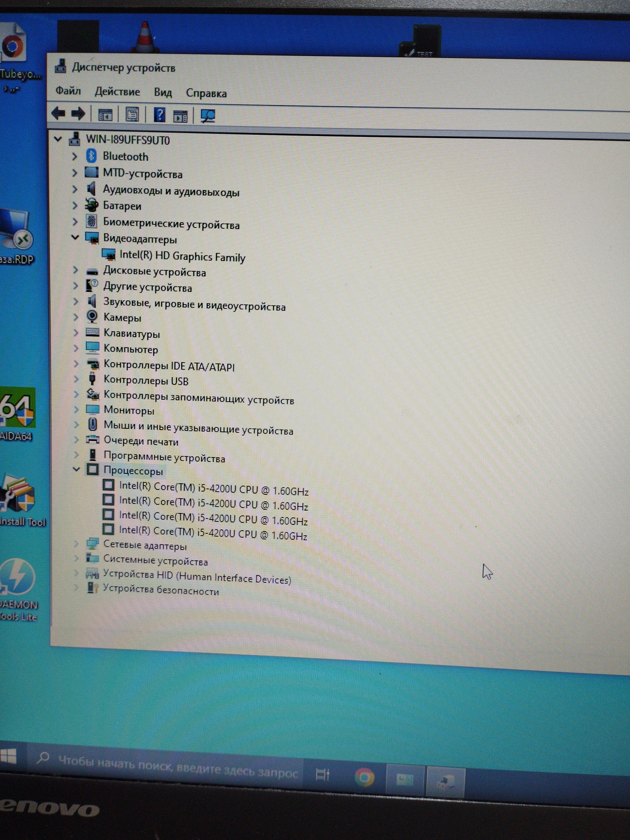Open the Properties toolbar icon
This screenshot has width=630, height=840.
coord(132,115)
